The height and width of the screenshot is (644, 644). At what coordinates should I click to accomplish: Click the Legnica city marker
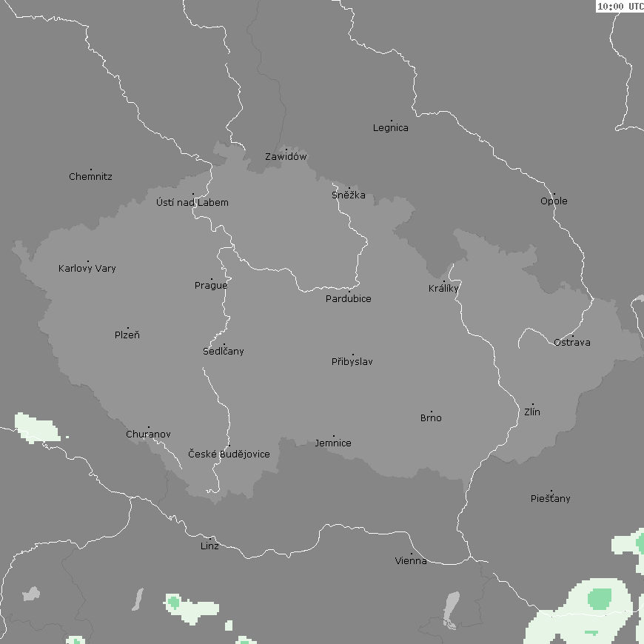coord(391,121)
